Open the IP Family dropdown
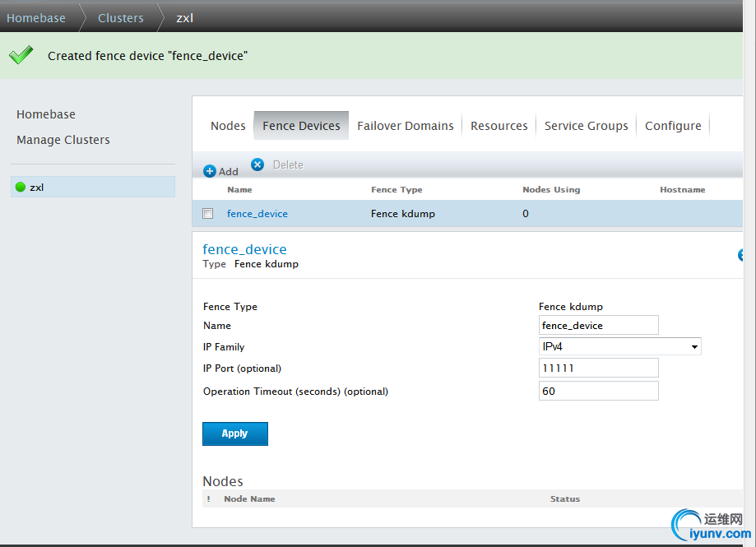Viewport: 756px width, 547px height. 619,346
